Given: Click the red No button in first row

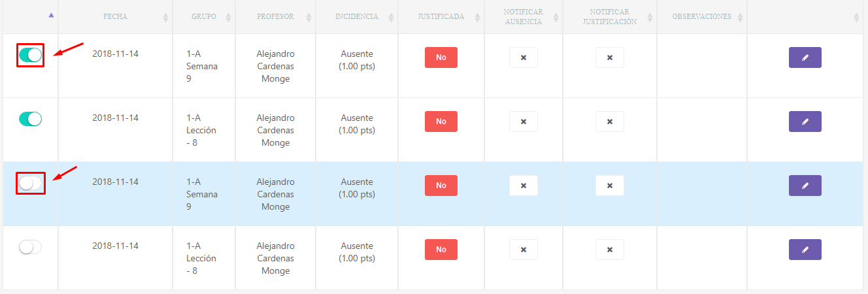Looking at the screenshot, I should point(441,57).
